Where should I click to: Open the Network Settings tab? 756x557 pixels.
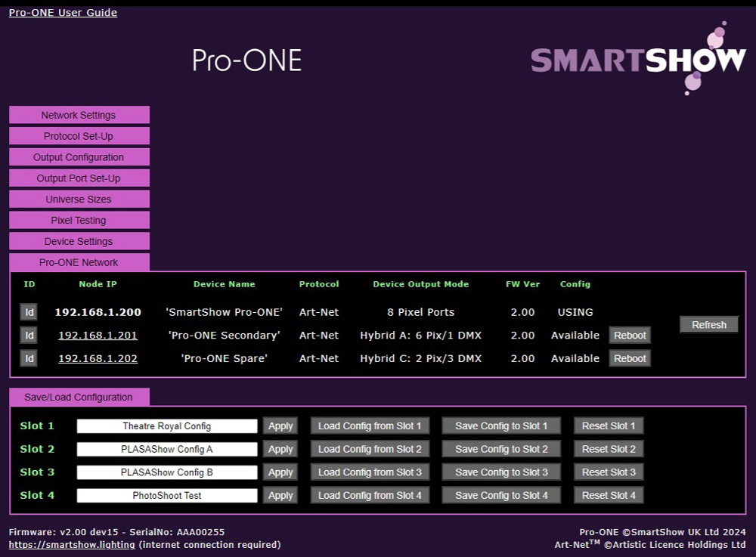[79, 115]
